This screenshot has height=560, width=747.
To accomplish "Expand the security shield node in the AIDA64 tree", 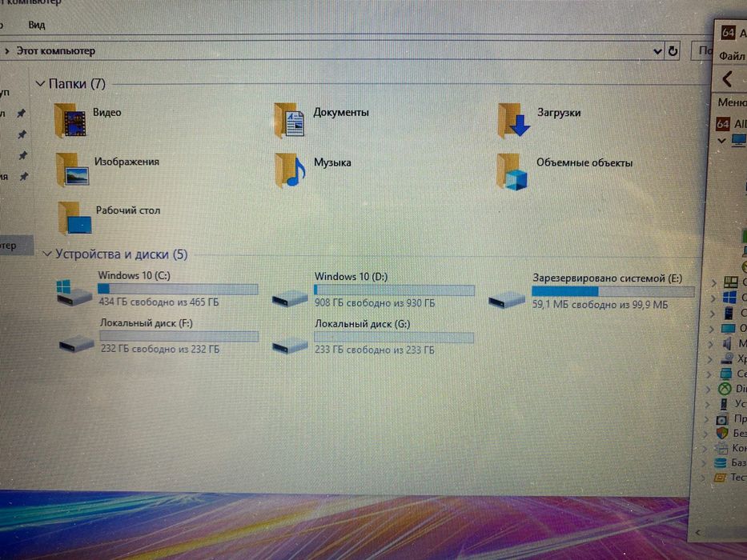I will tap(706, 434).
